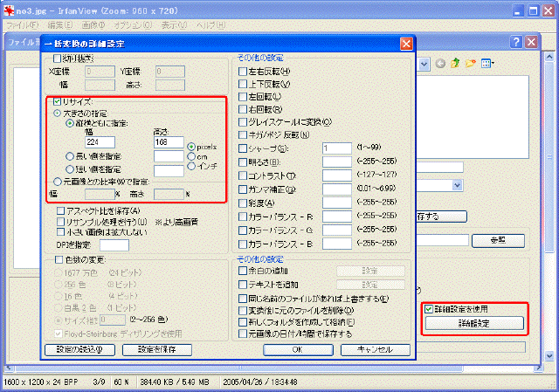
Task: Open the folder path dropdown arrow
Action: click(x=423, y=64)
